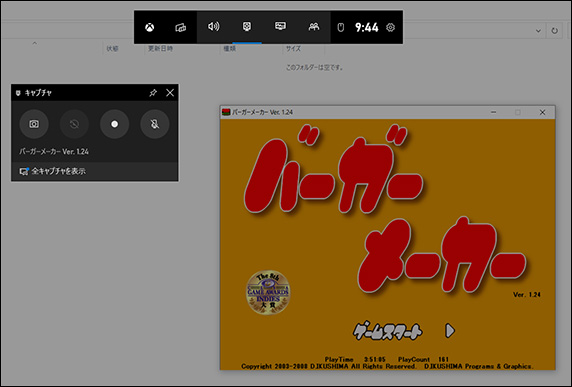Close the Capture widget
This screenshot has height=387, width=572.
pos(170,93)
